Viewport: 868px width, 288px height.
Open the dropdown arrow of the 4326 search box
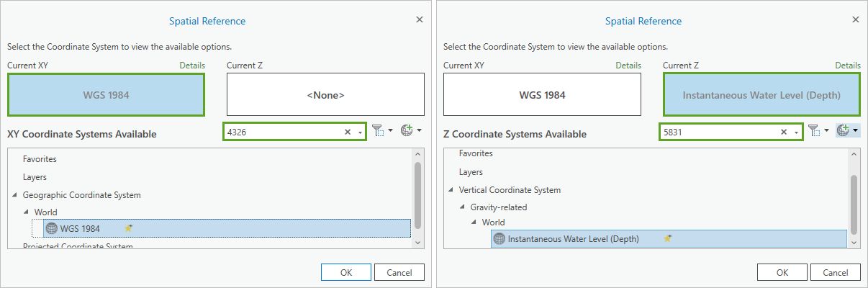[x=359, y=132]
